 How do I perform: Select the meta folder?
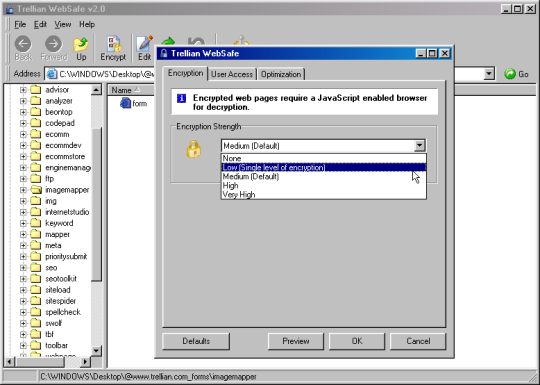pos(53,246)
